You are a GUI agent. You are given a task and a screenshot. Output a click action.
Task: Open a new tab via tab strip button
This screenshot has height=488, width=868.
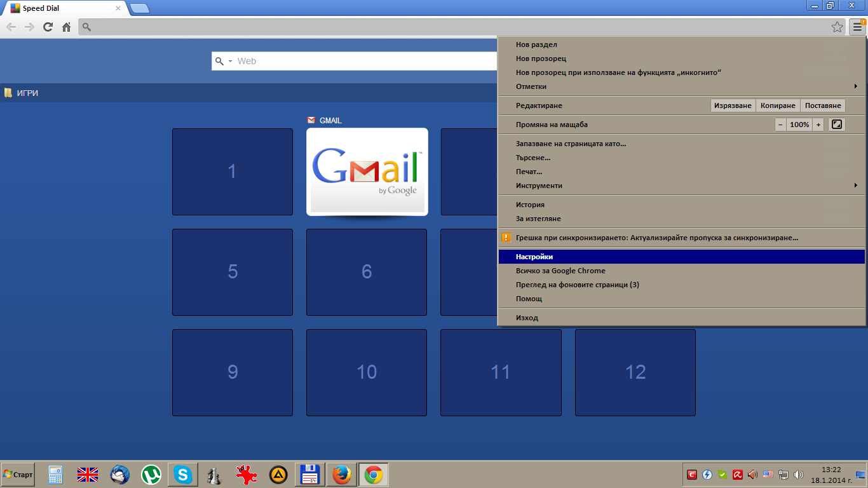tap(139, 8)
